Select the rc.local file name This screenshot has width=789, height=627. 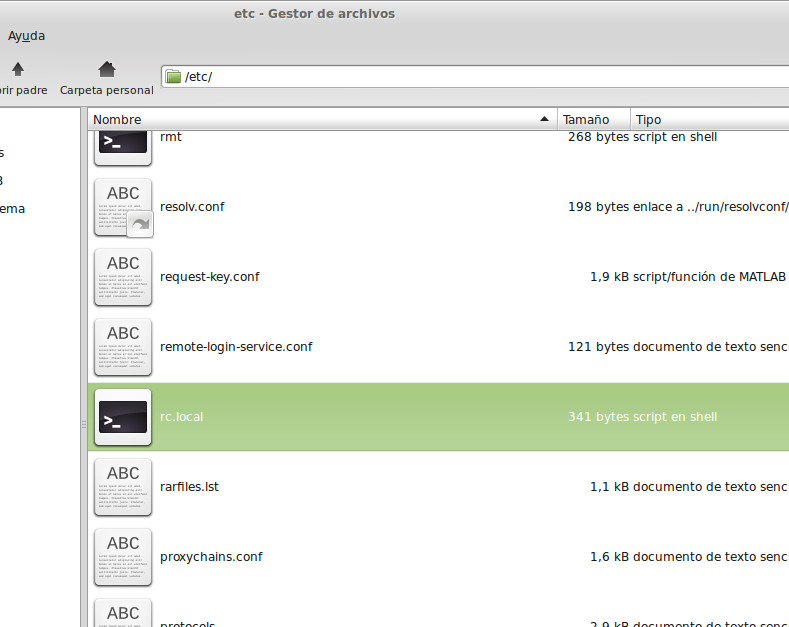tap(181, 417)
